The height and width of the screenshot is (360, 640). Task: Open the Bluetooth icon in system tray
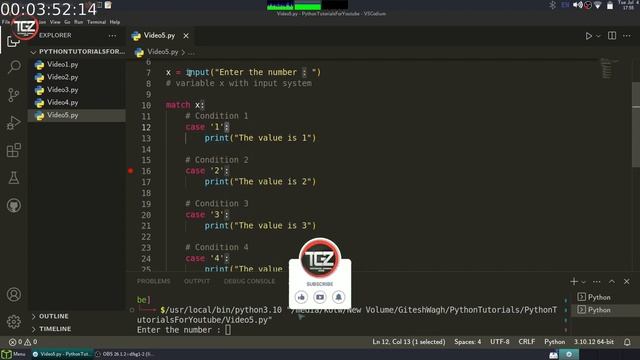[553, 5]
